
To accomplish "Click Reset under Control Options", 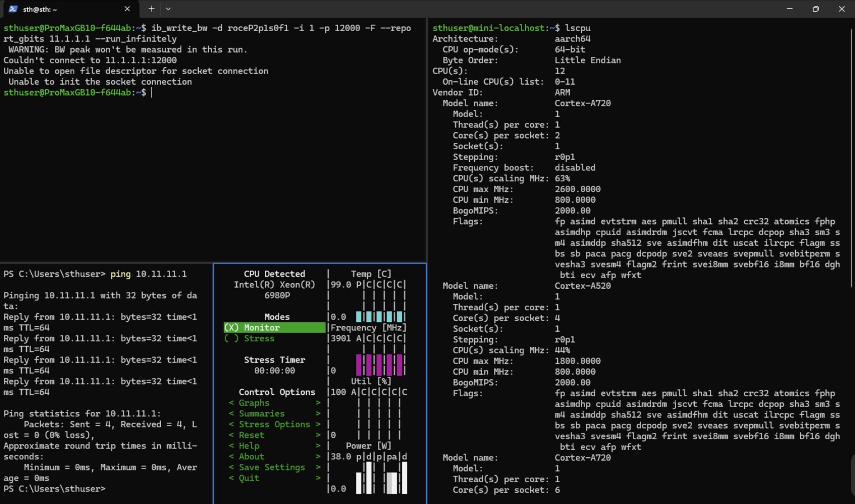I will (x=251, y=435).
